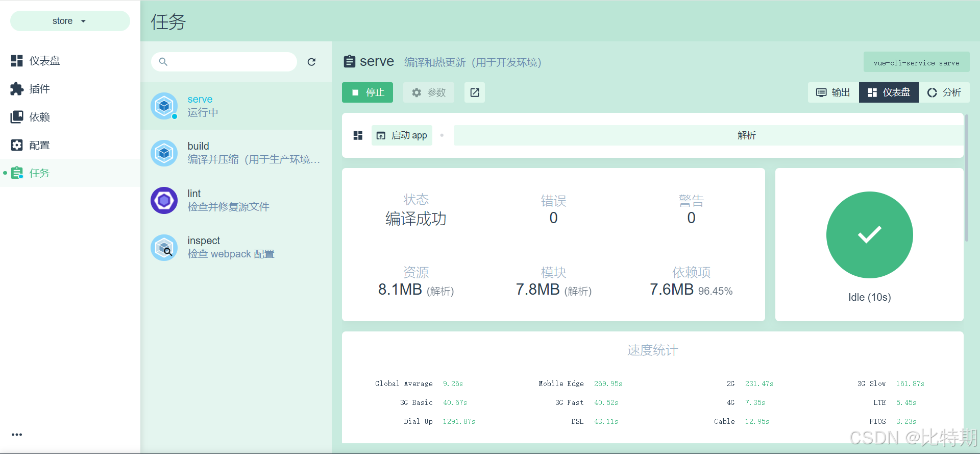Screen dimensions: 980x454
Task: Open the 依赖 dependencies page in the sidebar
Action: 70,117
